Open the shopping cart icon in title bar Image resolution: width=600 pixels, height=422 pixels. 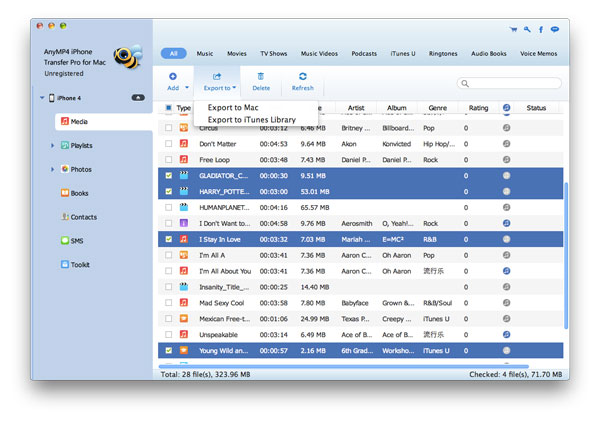[x=513, y=29]
